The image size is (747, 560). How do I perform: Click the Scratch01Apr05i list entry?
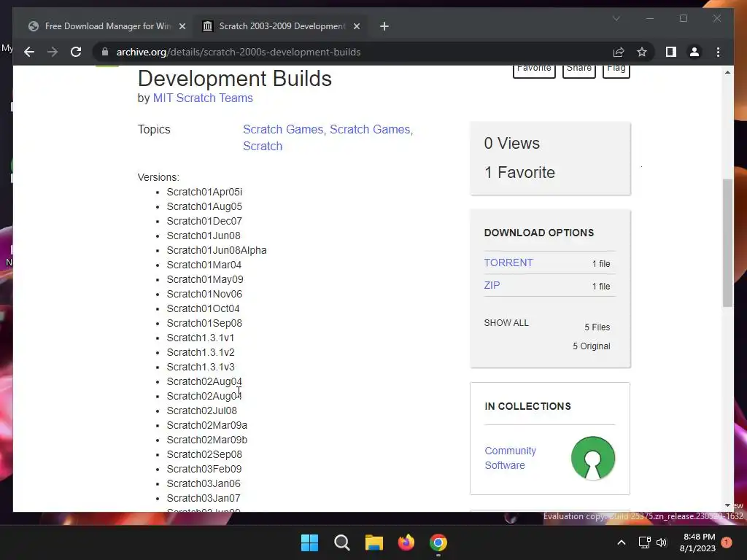click(204, 192)
